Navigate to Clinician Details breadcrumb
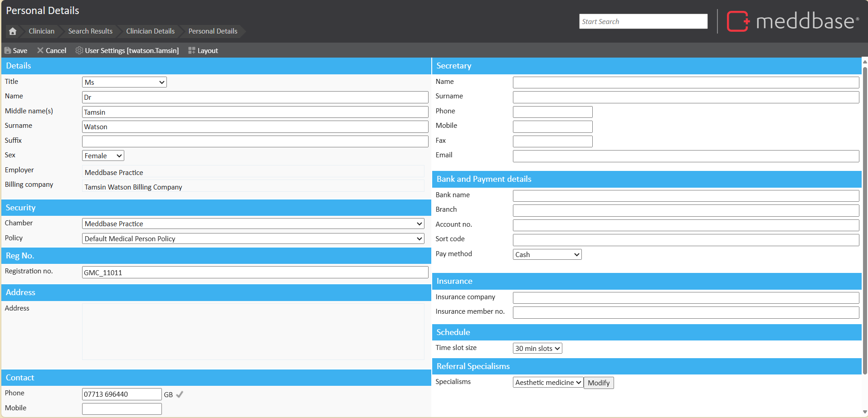Image resolution: width=868 pixels, height=418 pixels. coord(150,31)
